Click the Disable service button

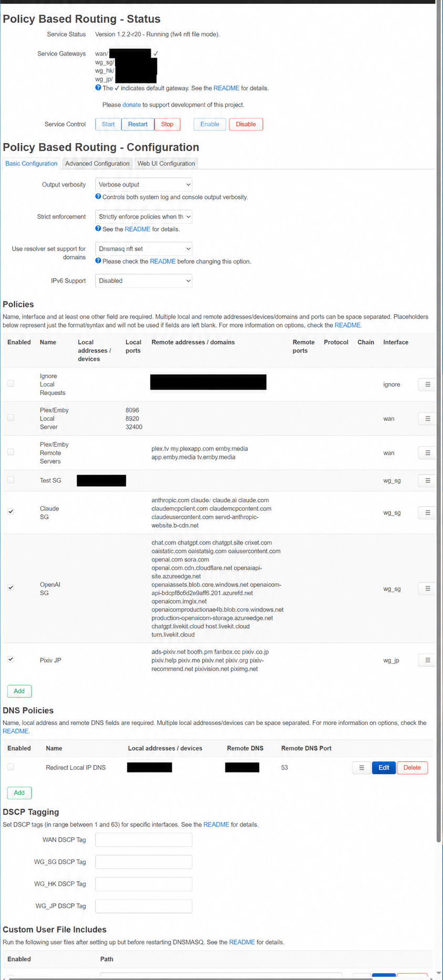click(x=245, y=124)
